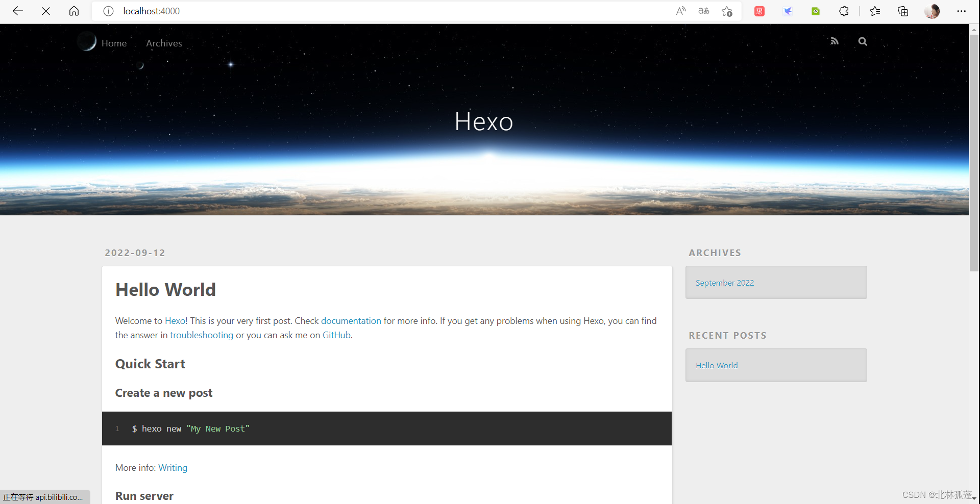This screenshot has width=980, height=504.
Task: Open the documentation link
Action: coord(351,321)
